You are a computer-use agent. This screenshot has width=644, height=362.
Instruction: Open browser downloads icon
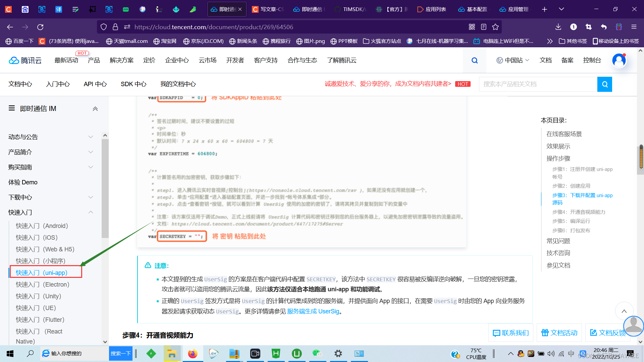click(x=558, y=27)
